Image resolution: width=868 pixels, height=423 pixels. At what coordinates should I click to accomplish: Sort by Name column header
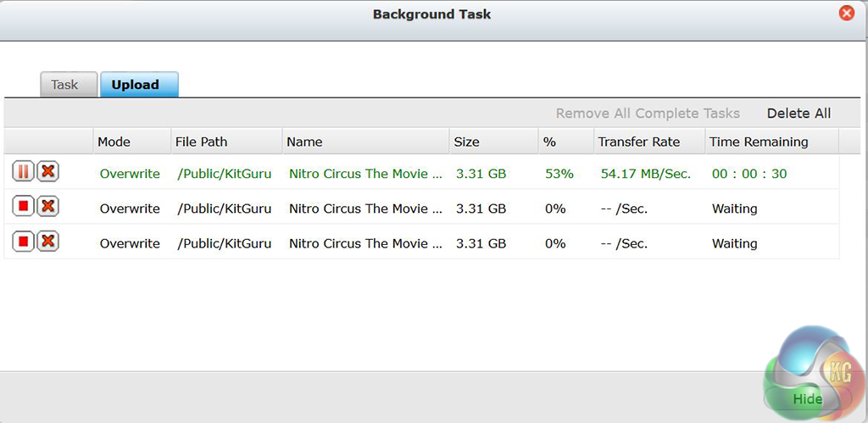304,142
